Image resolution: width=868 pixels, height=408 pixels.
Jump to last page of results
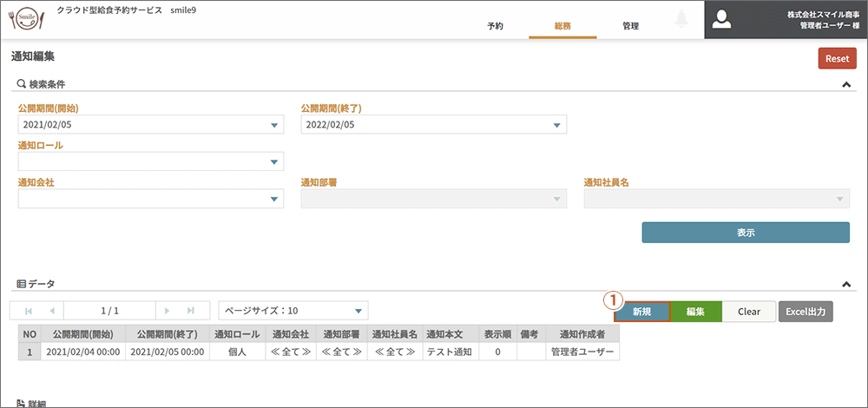[191, 311]
